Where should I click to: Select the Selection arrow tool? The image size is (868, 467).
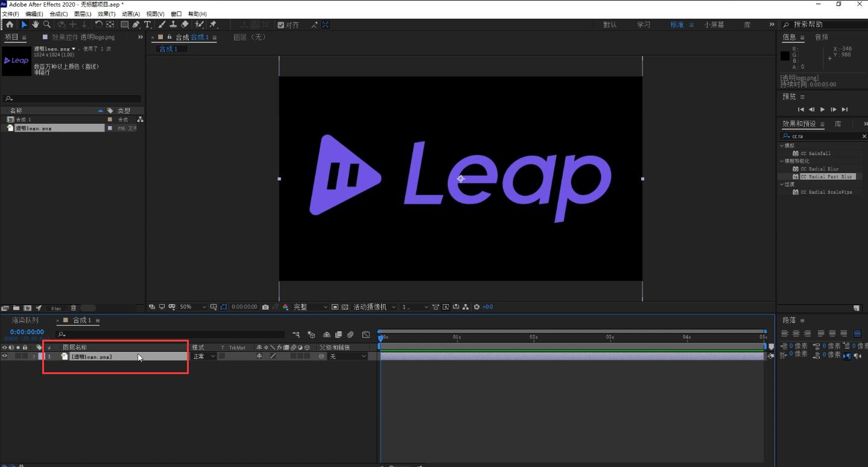[24, 25]
